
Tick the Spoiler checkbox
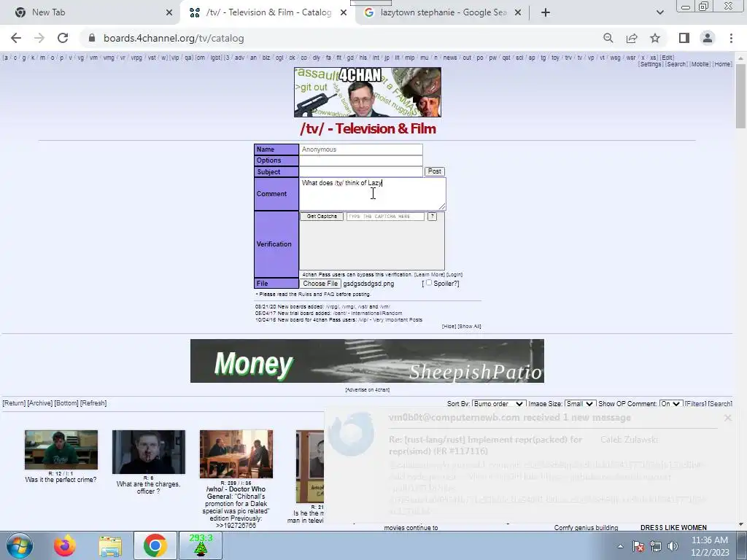(x=429, y=282)
